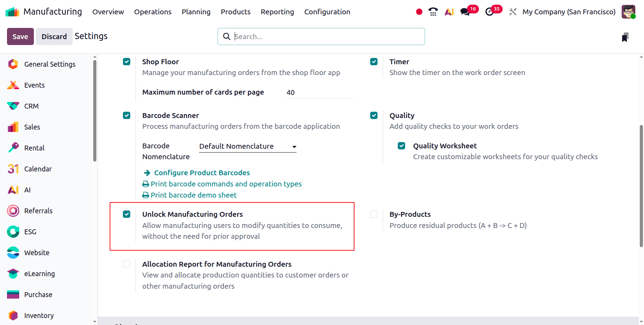644x325 pixels.
Task: Open the company switcher My Company (San Francisco)
Action: coord(569,12)
